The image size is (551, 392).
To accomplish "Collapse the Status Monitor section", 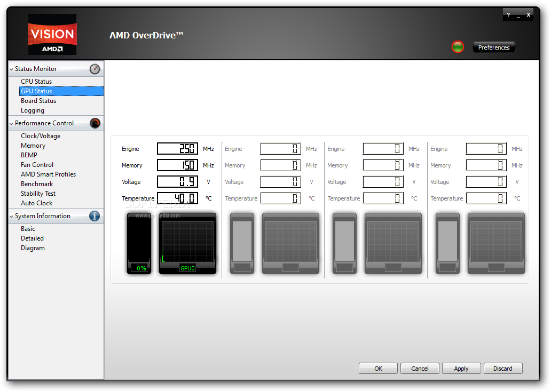I will (11, 69).
